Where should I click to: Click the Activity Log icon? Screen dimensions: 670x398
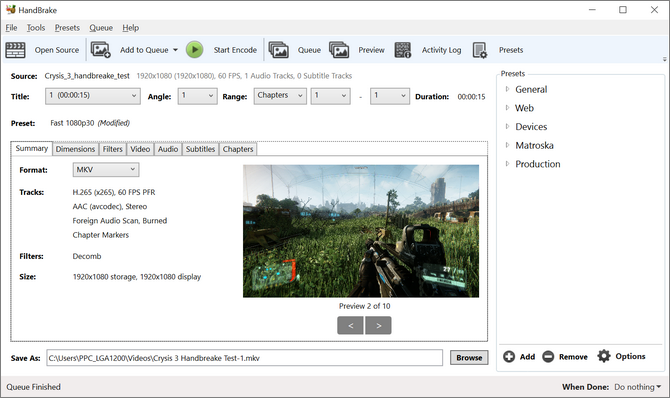tap(403, 50)
